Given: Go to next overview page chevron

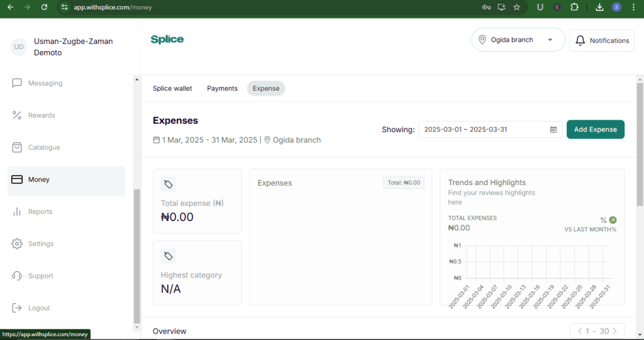Looking at the screenshot, I should click(615, 331).
